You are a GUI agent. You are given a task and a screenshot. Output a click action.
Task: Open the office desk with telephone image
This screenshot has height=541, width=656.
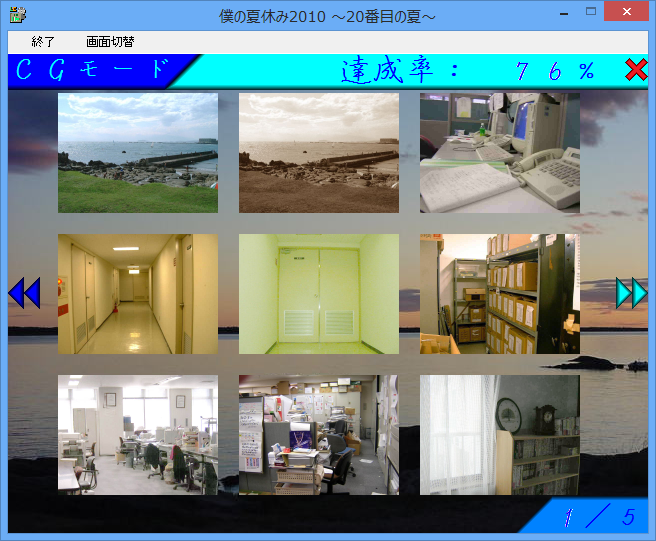click(x=499, y=153)
